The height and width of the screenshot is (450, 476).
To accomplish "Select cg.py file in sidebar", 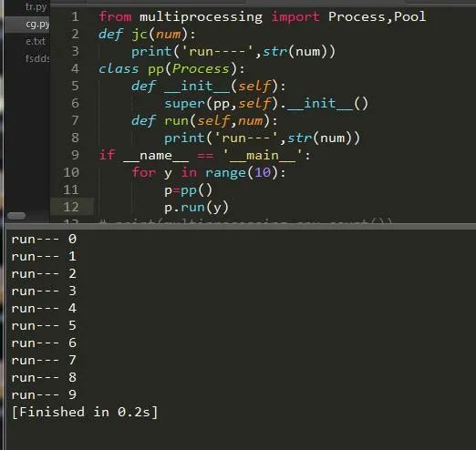I will click(x=37, y=24).
